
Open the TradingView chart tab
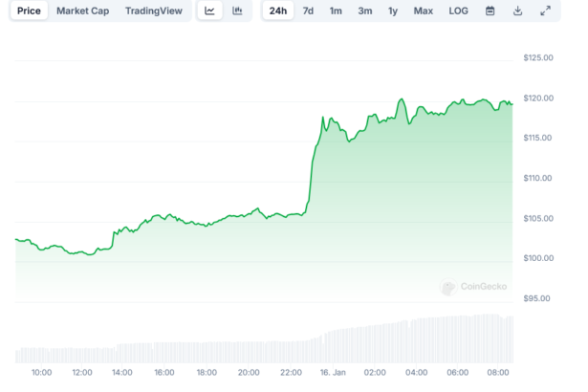point(153,11)
